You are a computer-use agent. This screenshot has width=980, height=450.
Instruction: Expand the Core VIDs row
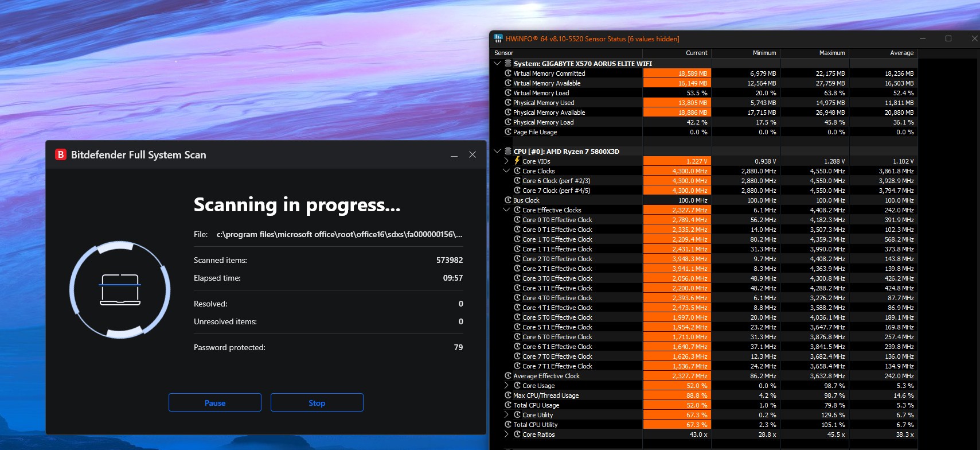tap(506, 161)
